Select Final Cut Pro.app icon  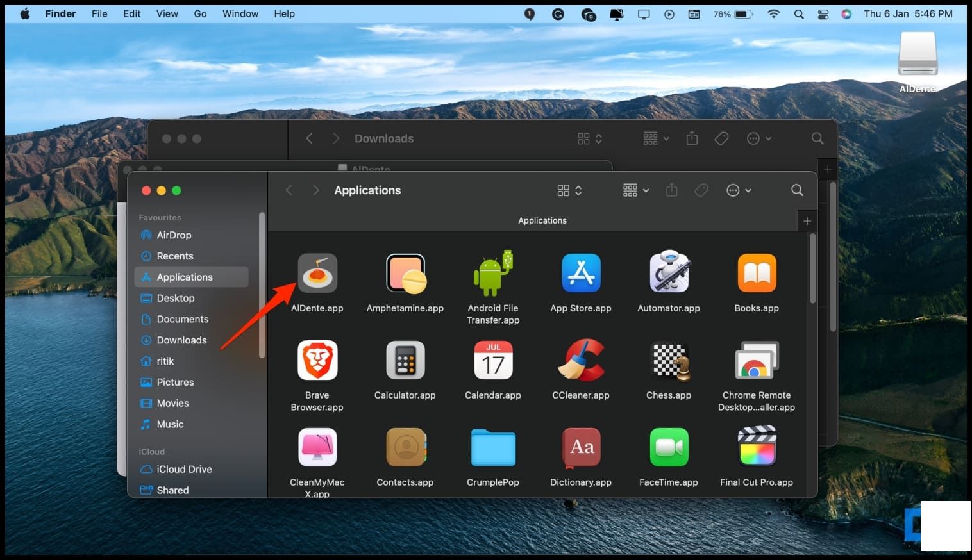pyautogui.click(x=757, y=446)
